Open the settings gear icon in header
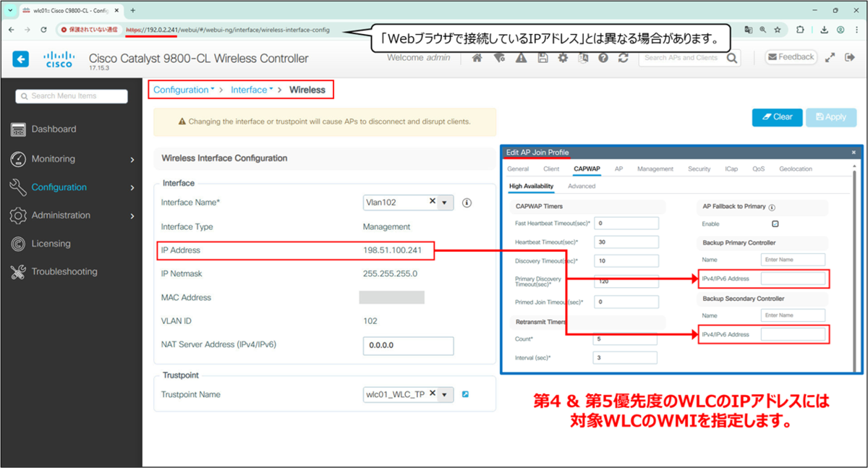Screen dimensions: 868x468 [563, 59]
